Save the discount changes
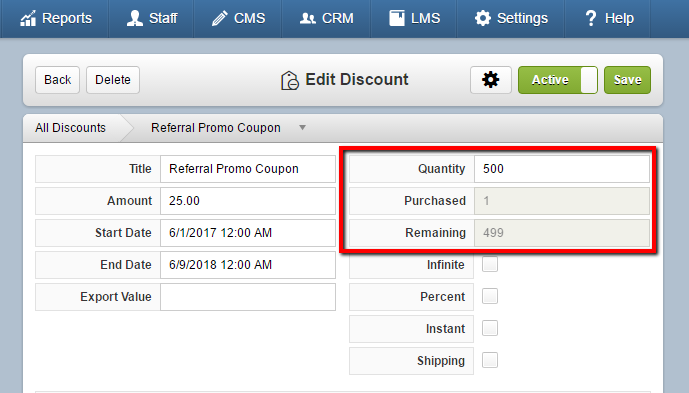This screenshot has width=689, height=393. click(627, 80)
